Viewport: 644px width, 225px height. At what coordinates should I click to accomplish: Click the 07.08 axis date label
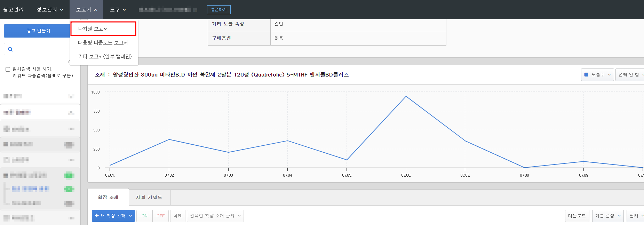pos(524,175)
